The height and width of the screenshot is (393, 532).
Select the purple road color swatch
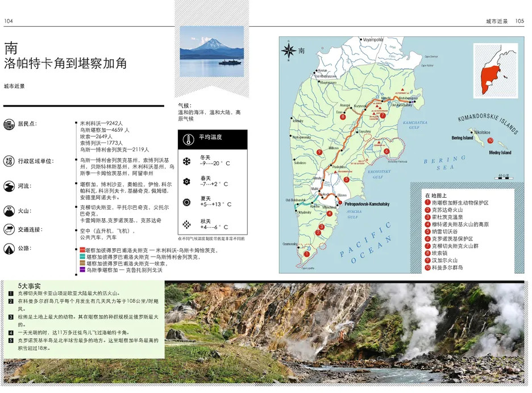(x=82, y=270)
